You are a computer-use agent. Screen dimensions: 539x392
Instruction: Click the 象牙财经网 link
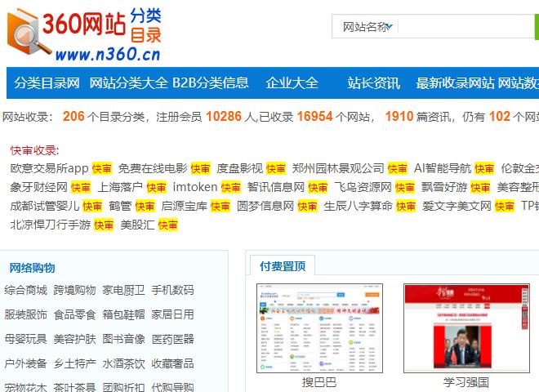(x=39, y=187)
